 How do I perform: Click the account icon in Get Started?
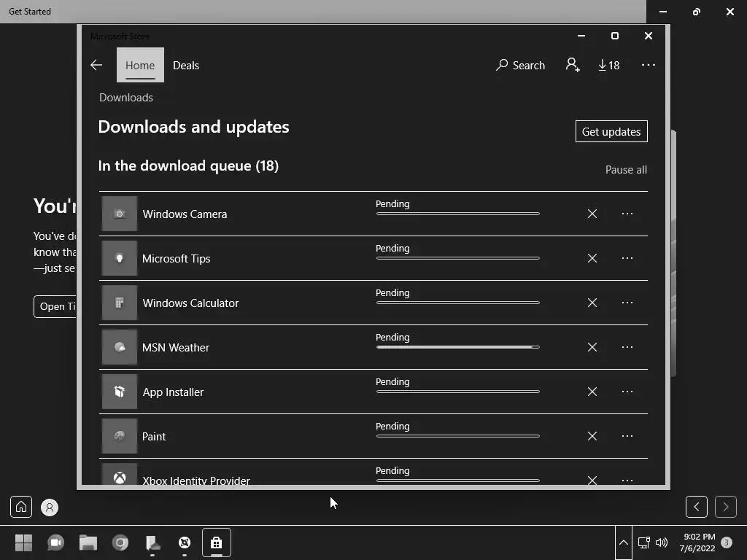pyautogui.click(x=49, y=507)
